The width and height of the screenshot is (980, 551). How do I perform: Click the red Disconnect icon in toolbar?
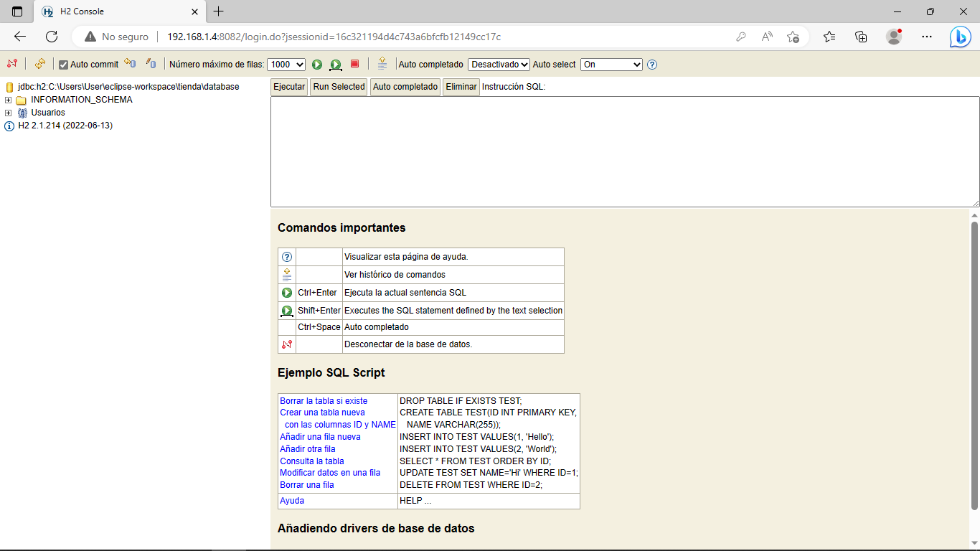click(11, 64)
